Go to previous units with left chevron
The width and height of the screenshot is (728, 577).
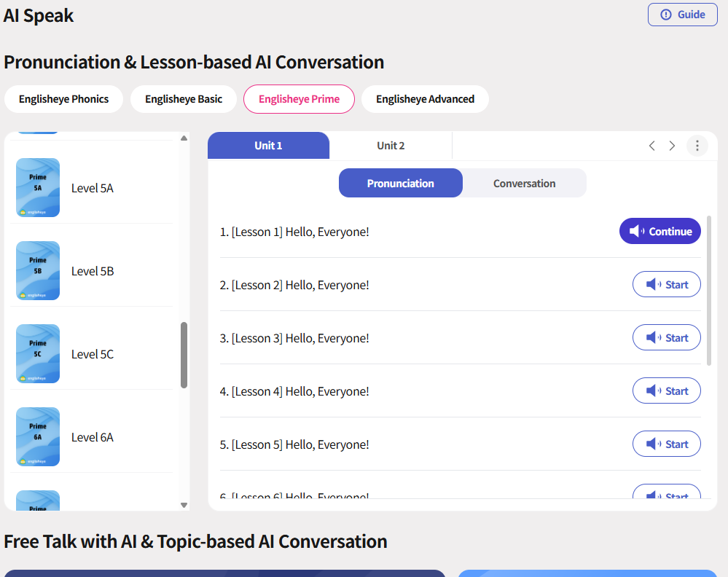coord(652,146)
